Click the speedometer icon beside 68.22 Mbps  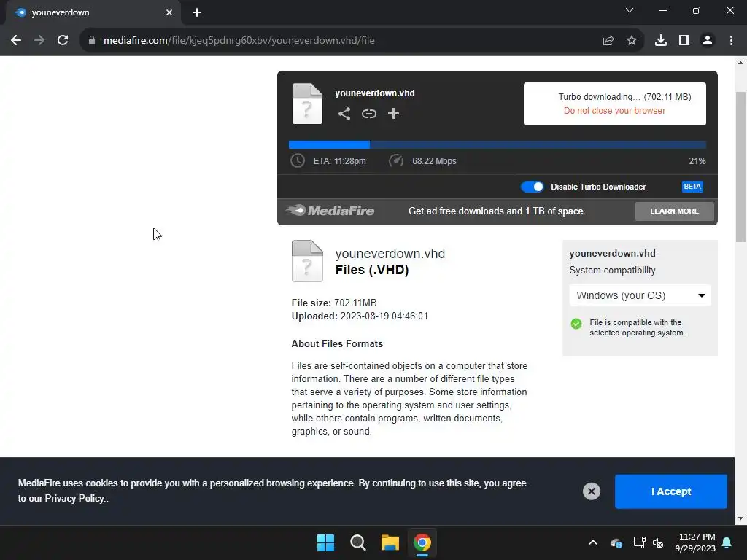(396, 160)
